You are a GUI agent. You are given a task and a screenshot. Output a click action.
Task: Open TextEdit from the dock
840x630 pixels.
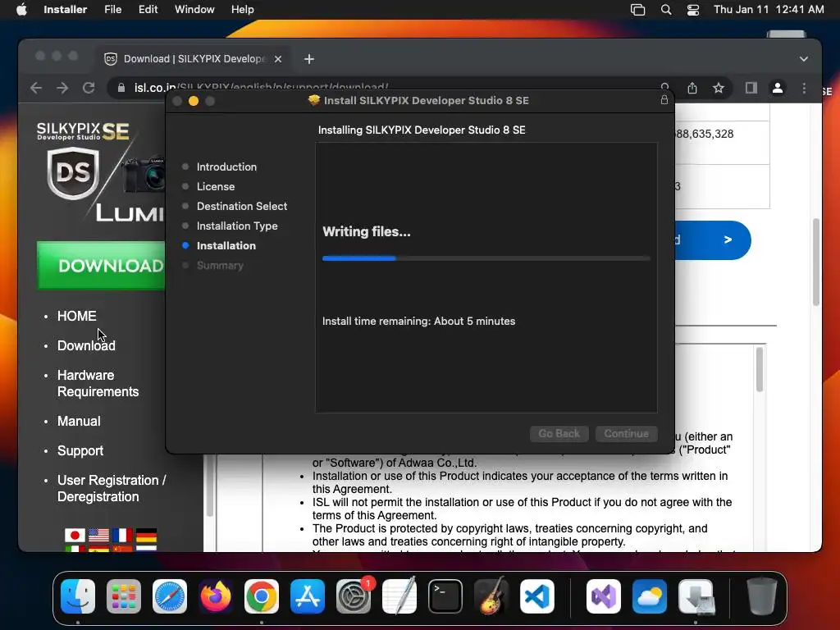[x=399, y=596]
